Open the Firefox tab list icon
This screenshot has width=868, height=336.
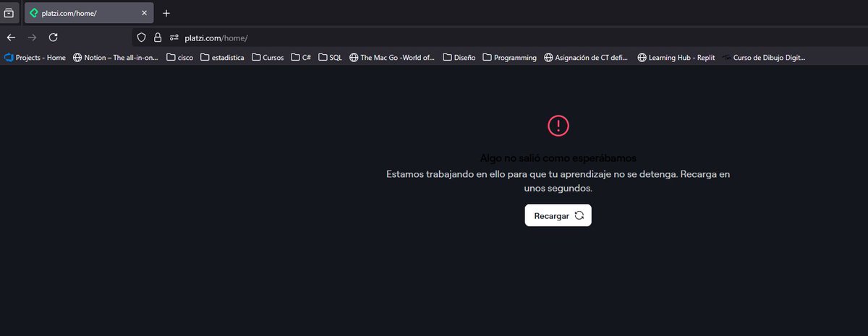pyautogui.click(x=9, y=13)
